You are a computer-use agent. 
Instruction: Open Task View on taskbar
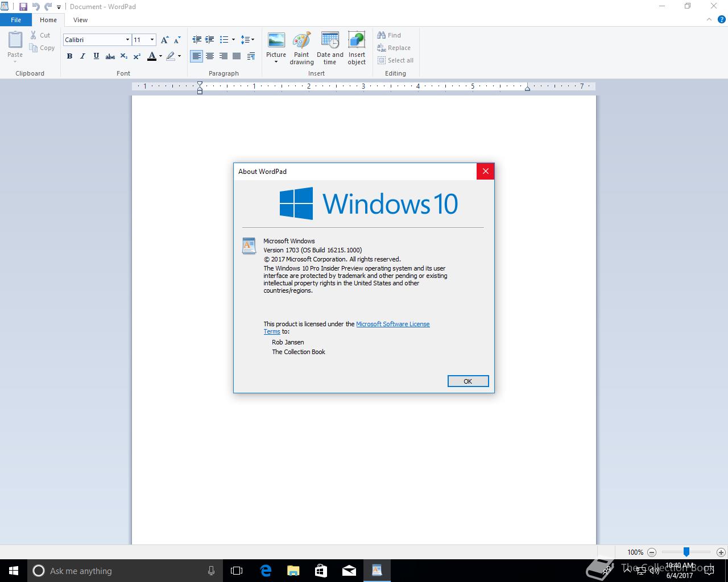(x=237, y=571)
